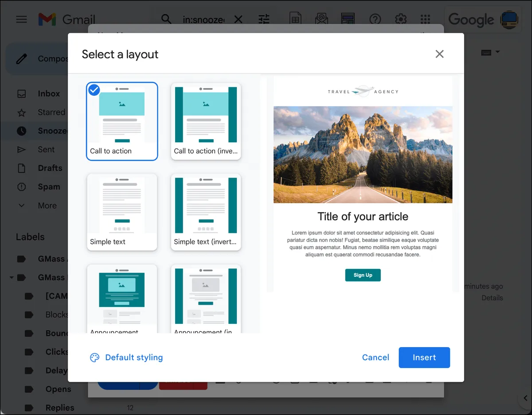Open Gmail support help icon
The image size is (532, 415).
click(x=375, y=19)
